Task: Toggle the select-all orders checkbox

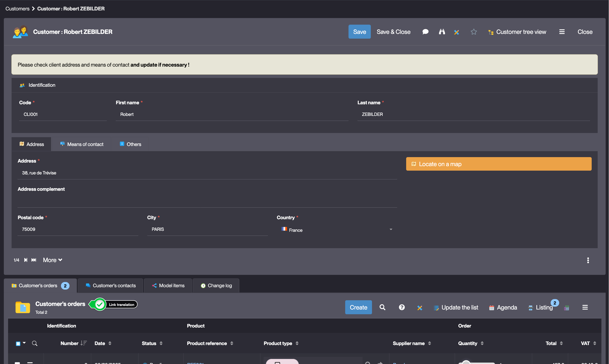Action: [18, 344]
